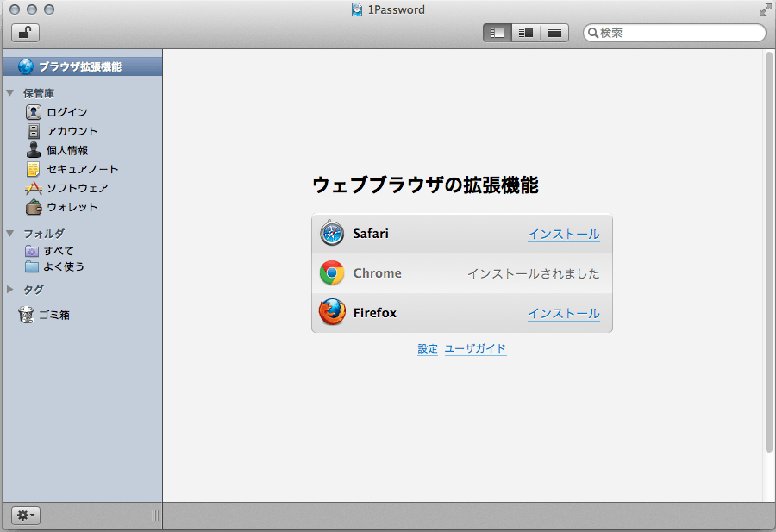Click the Safari インストール link
Viewport: 776px width, 532px height.
(x=563, y=234)
